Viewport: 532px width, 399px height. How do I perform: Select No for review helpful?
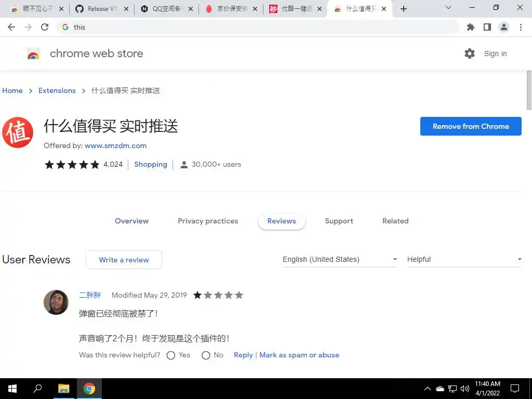click(x=206, y=355)
